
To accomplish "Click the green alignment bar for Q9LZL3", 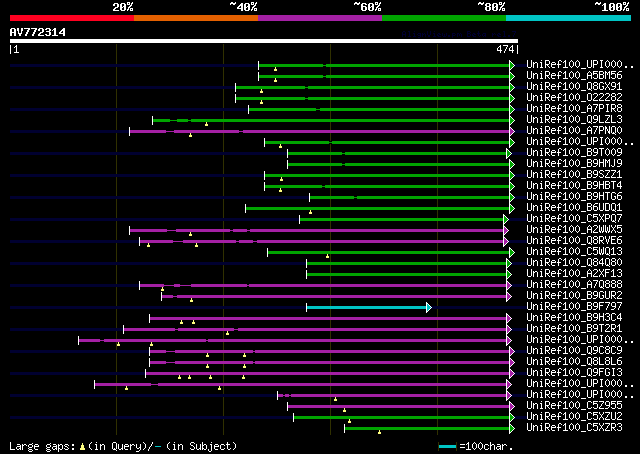I will click(x=331, y=120).
